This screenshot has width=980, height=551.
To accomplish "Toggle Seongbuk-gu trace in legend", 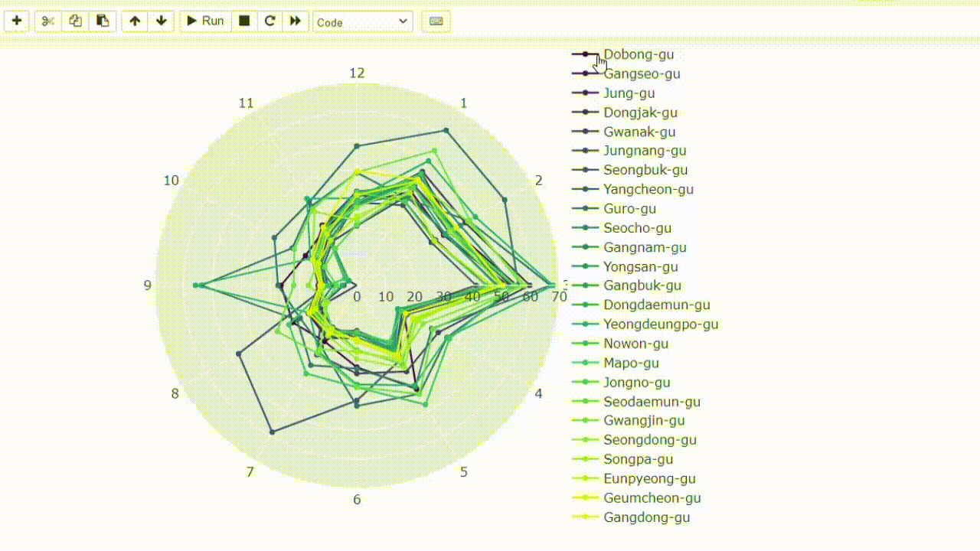I will click(630, 170).
